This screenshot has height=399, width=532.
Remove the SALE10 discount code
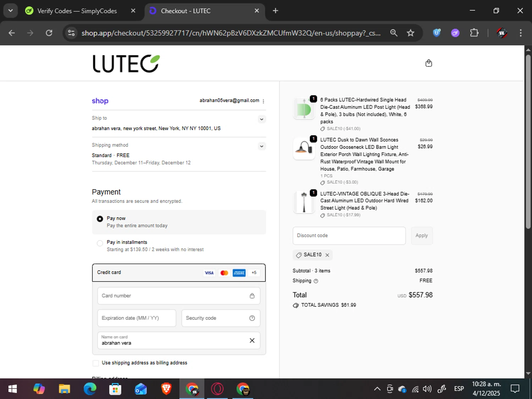point(327,255)
